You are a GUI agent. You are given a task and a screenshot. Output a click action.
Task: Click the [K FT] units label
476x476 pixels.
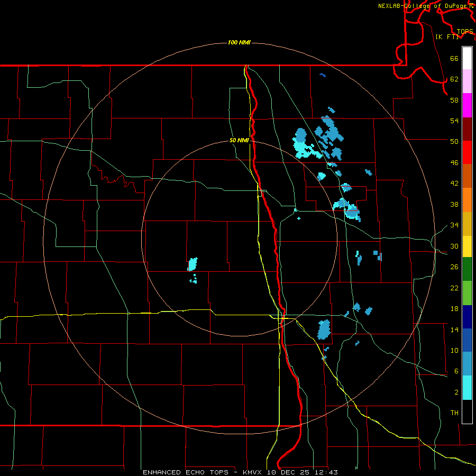tap(447, 36)
